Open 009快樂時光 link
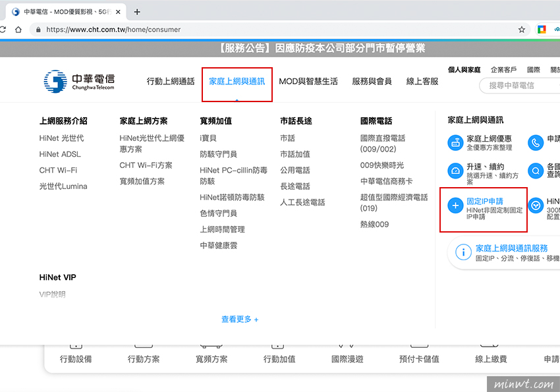 tap(381, 165)
